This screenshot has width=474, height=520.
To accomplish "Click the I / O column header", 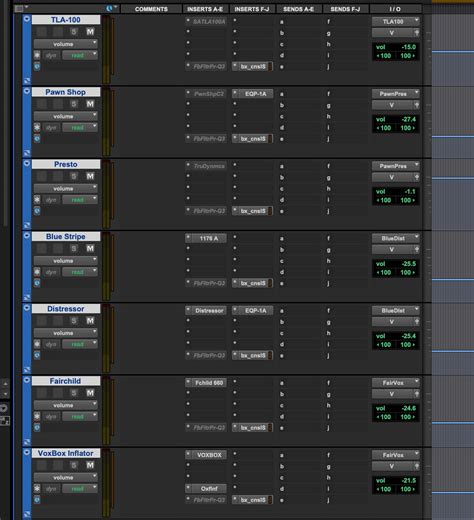I will pyautogui.click(x=395, y=9).
